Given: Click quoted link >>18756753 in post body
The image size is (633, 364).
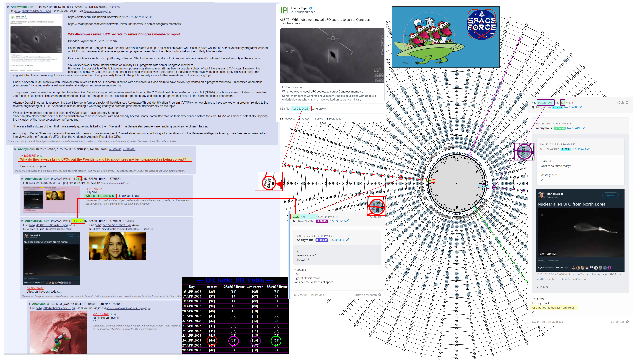Looking at the screenshot, I should pos(28,156).
